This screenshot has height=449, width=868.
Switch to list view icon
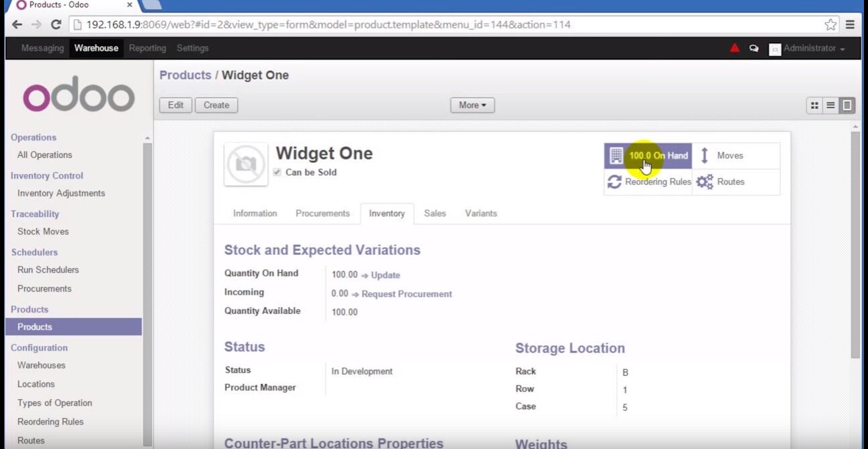[x=830, y=105]
